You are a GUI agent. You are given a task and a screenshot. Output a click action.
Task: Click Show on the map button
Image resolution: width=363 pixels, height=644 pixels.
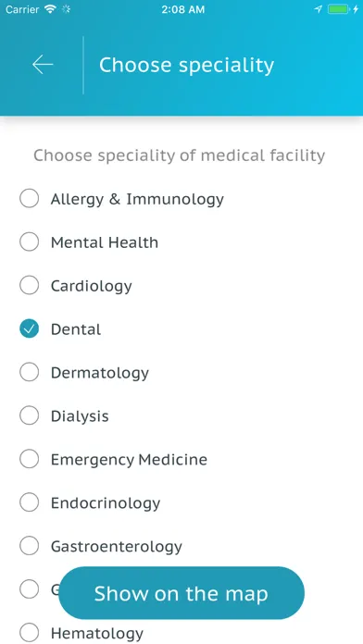181,593
